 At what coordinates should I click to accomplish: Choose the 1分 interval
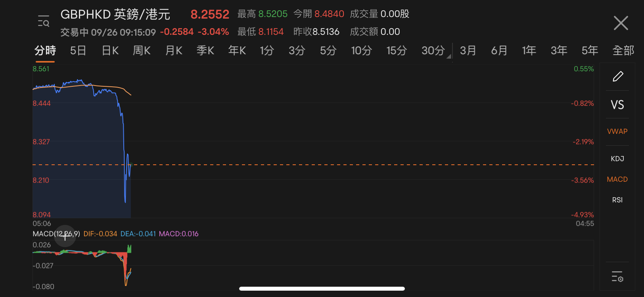(x=267, y=51)
